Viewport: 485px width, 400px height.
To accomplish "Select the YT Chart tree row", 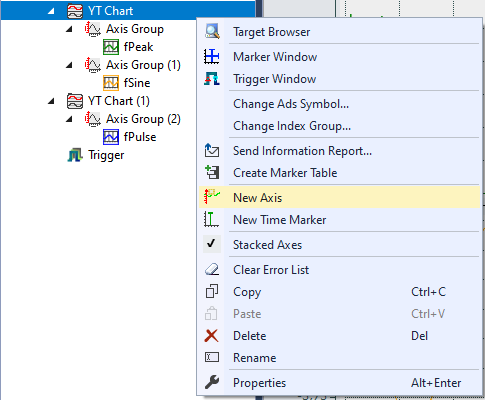I will 128,11.
